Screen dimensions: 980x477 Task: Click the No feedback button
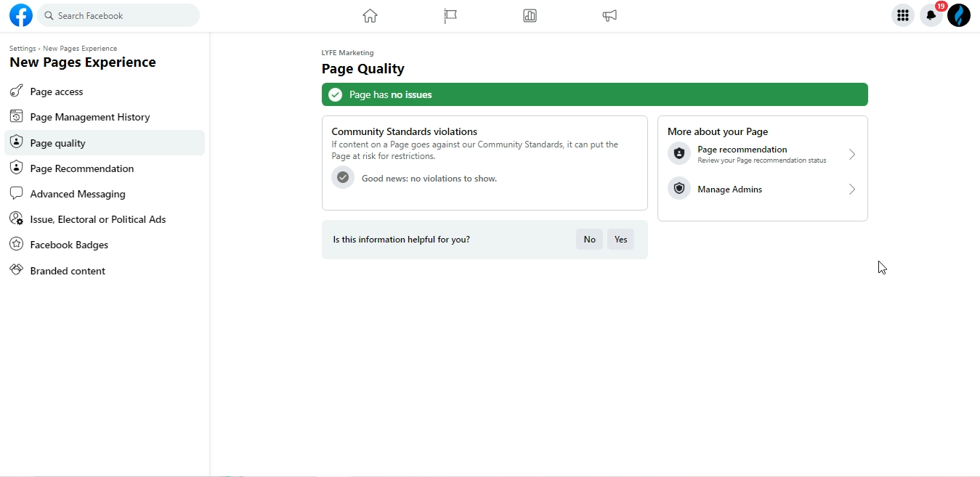click(x=590, y=239)
